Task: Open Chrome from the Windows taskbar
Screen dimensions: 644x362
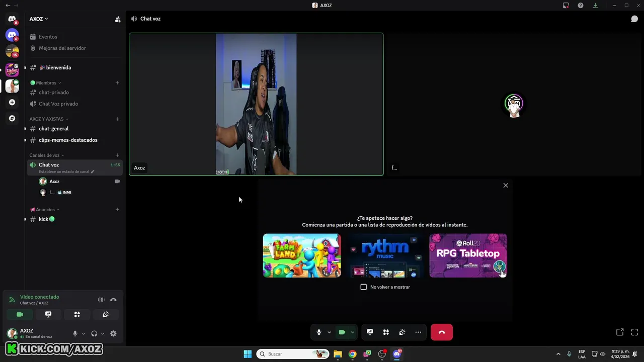Action: pos(352,354)
